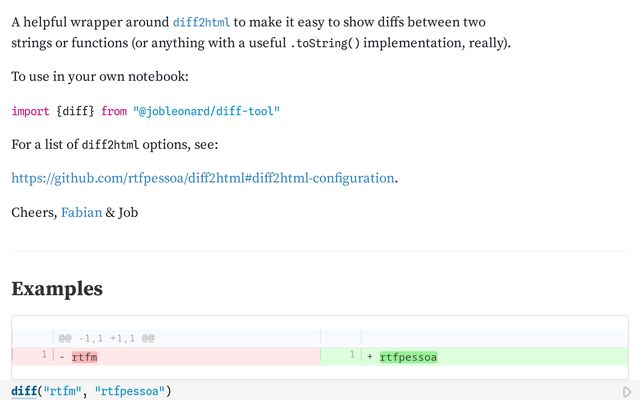
Task: Click into the diff("rtfm", "rtfpessoa") code cell
Action: 300,390
